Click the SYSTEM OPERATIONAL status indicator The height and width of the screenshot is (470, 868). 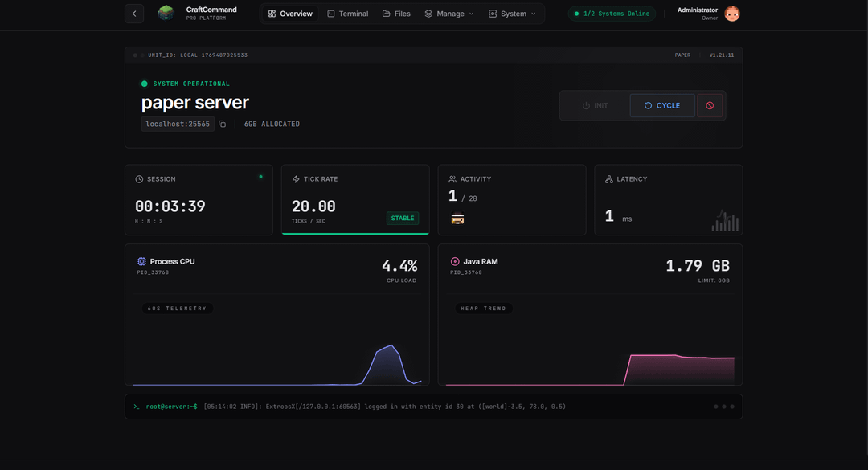145,84
